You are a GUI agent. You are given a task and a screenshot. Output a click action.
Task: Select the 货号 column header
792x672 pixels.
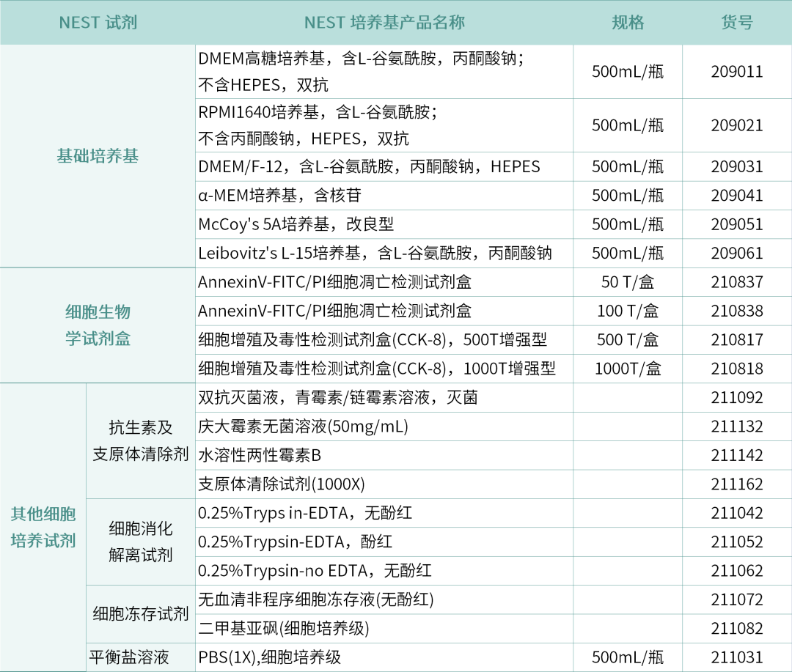pos(736,22)
